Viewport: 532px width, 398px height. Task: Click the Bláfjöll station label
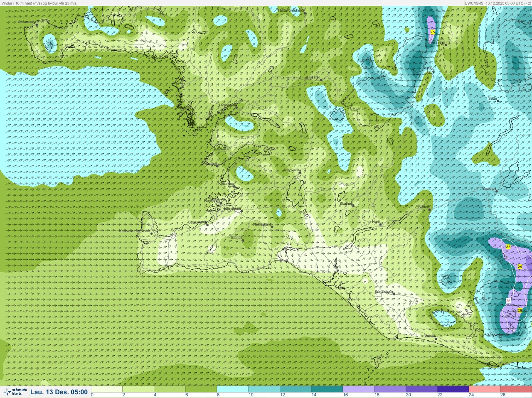click(x=236, y=238)
